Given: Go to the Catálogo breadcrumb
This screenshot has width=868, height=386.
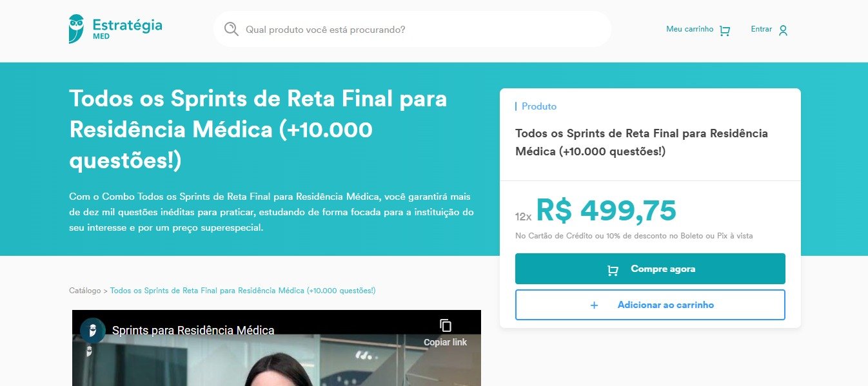Looking at the screenshot, I should [x=85, y=291].
